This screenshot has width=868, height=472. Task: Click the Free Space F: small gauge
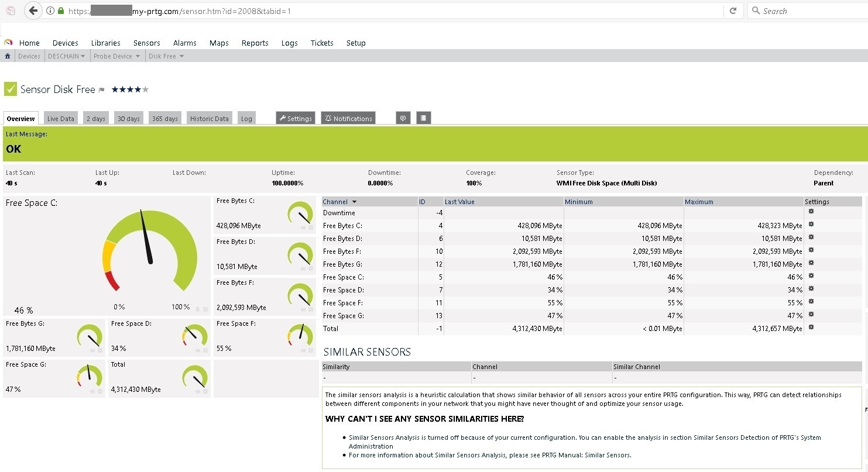tap(300, 335)
